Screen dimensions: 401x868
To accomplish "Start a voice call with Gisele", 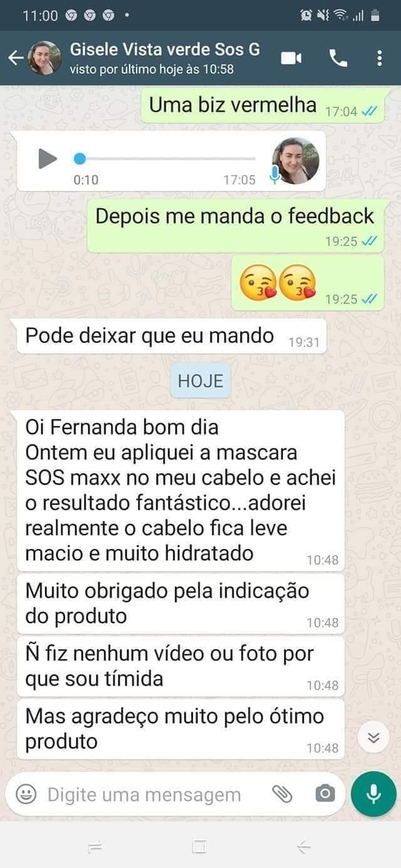I will [338, 58].
